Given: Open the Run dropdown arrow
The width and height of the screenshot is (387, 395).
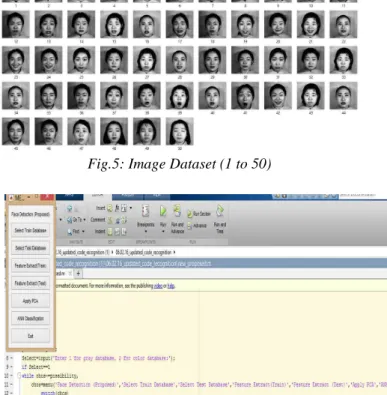Looking at the screenshot, I should 163,231.
